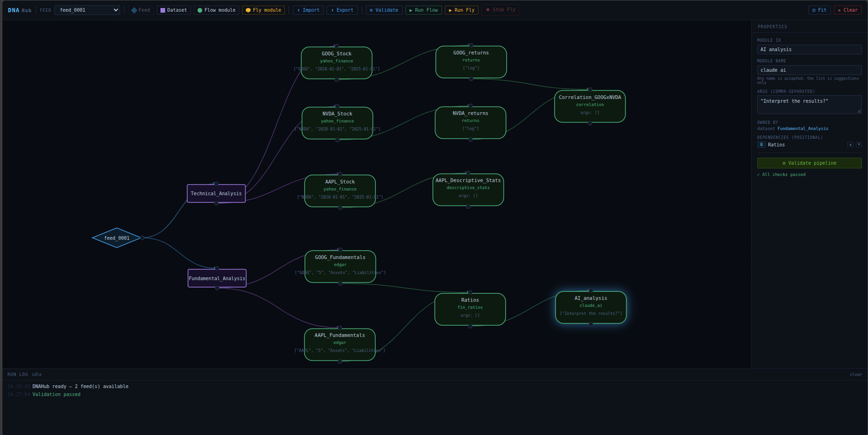Viewport: 868px width, 435px height.
Task: Click the Stop Fly button
Action: point(501,10)
